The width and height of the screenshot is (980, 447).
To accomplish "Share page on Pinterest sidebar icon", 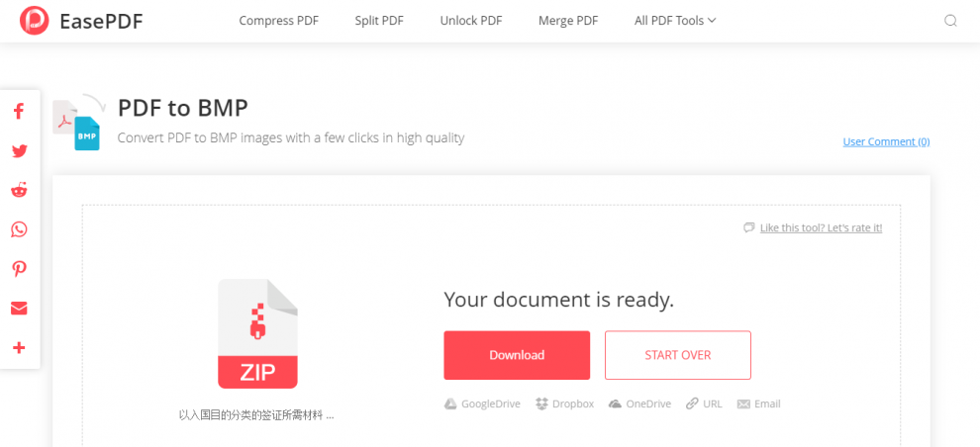I will [x=19, y=269].
